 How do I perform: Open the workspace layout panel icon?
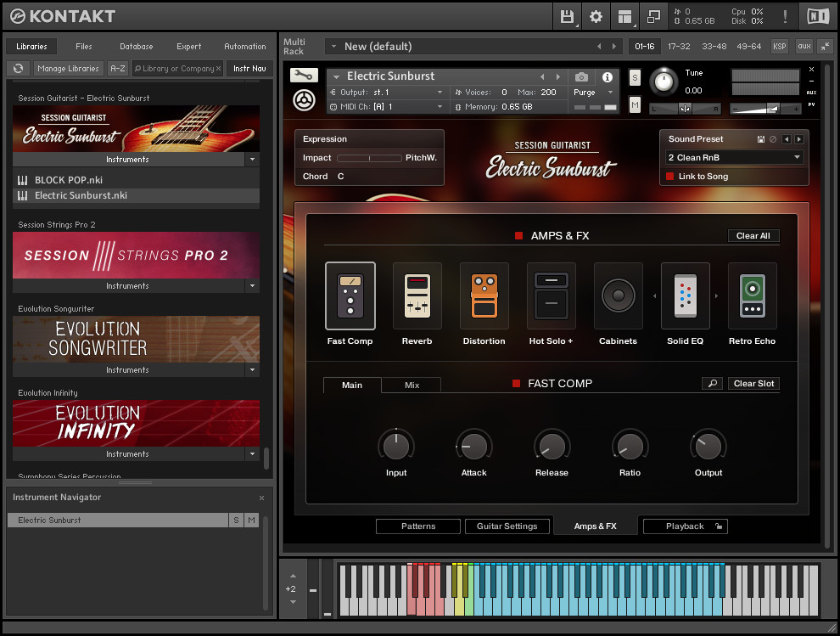click(624, 17)
